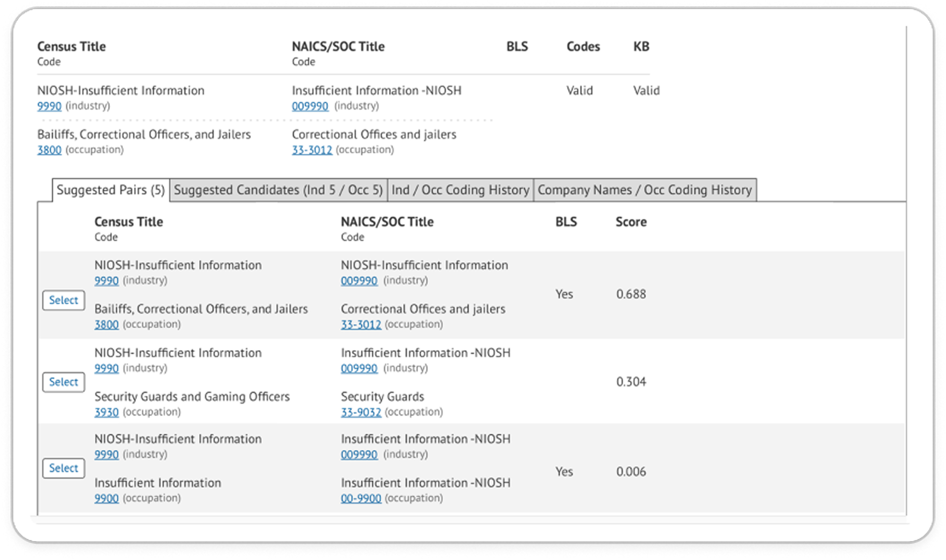
Task: Open occupation code 9900 link
Action: (x=106, y=499)
